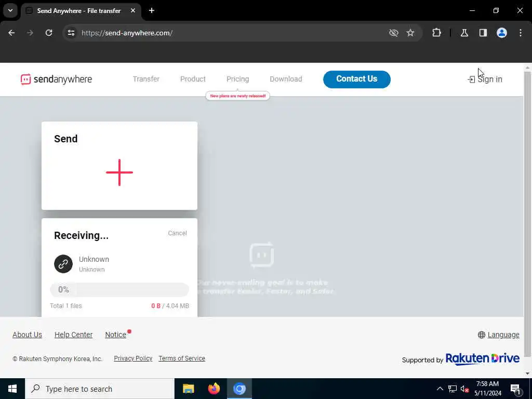The image size is (532, 399).
Task: Open the notification center icon
Action: 516,389
